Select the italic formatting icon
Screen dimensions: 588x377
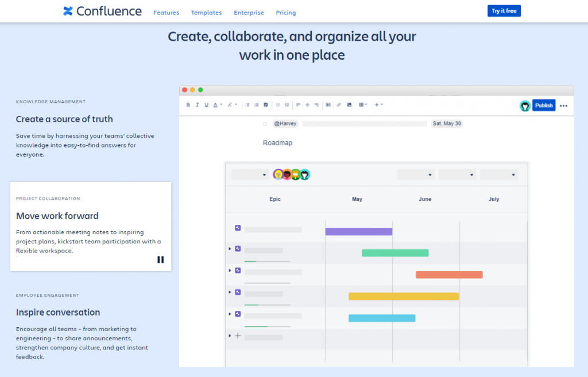[197, 105]
